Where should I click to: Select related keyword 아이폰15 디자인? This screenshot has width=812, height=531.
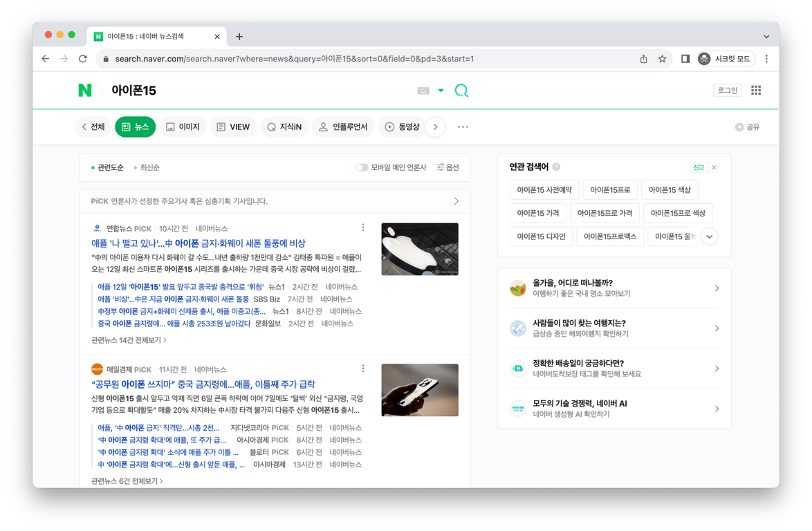click(541, 236)
